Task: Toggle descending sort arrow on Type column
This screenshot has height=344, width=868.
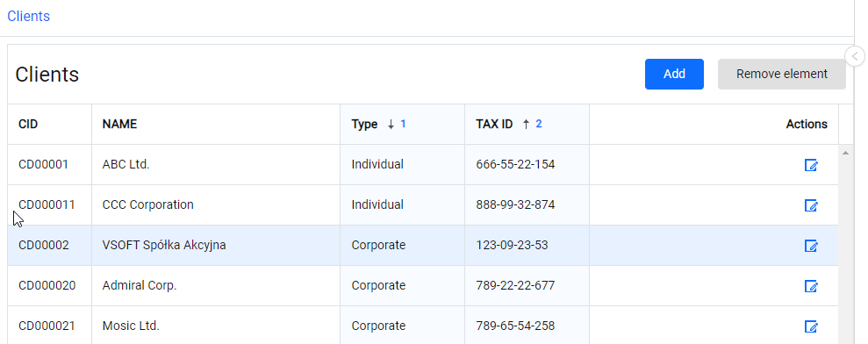Action: pyautogui.click(x=391, y=125)
